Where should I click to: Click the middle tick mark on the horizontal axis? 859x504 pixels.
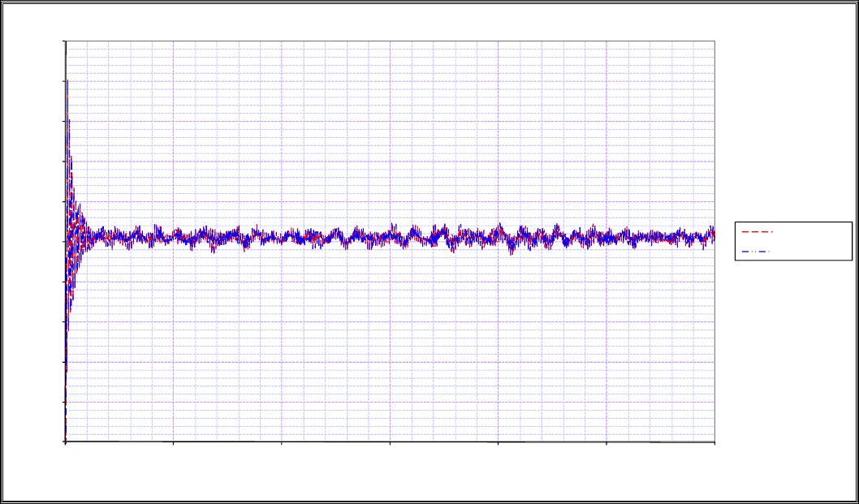(390, 442)
